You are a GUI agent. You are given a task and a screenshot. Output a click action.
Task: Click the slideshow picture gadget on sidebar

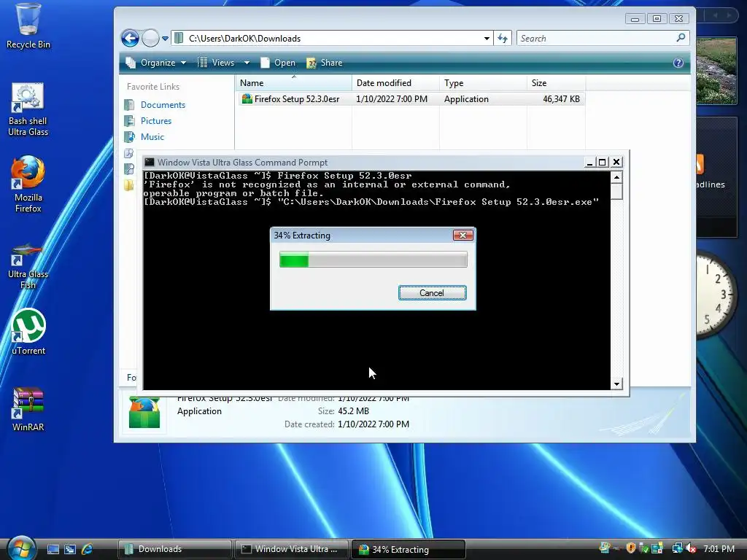[716, 71]
